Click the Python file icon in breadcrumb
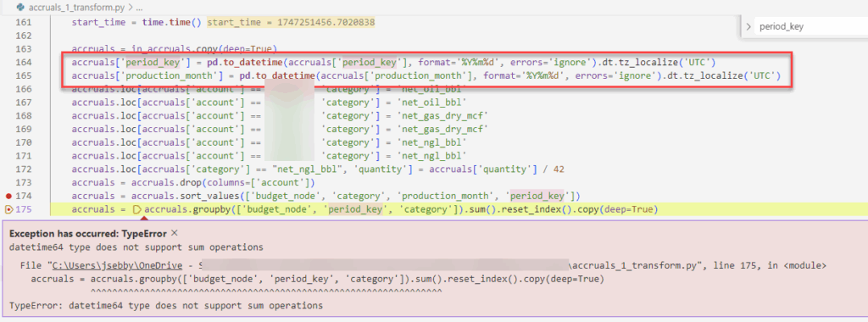The height and width of the screenshot is (322, 868). (20, 8)
